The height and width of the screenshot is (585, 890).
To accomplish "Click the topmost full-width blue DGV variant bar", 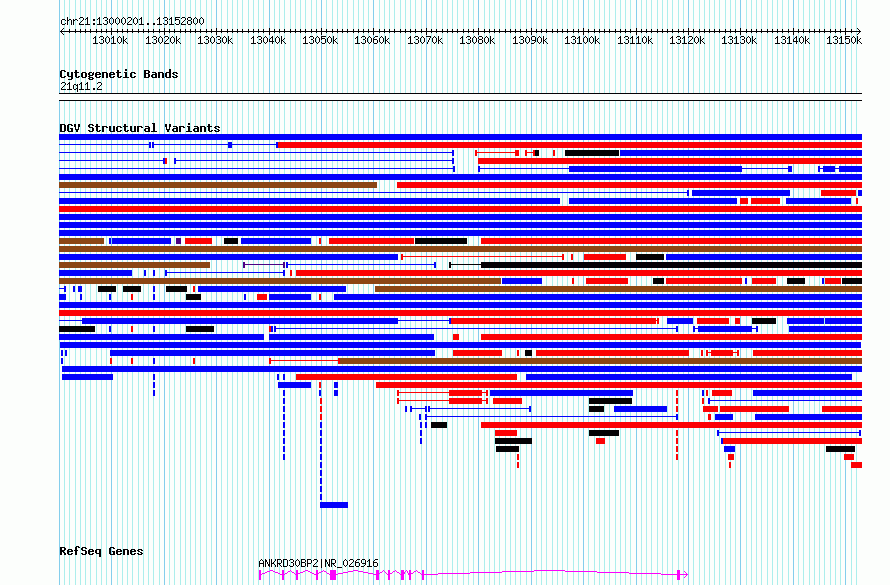I will [x=460, y=137].
